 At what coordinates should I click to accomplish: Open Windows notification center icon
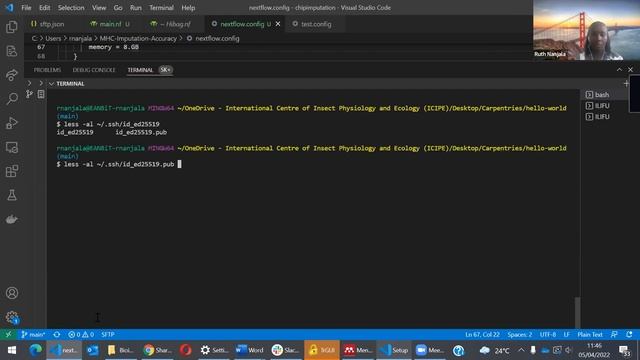pos(624,350)
